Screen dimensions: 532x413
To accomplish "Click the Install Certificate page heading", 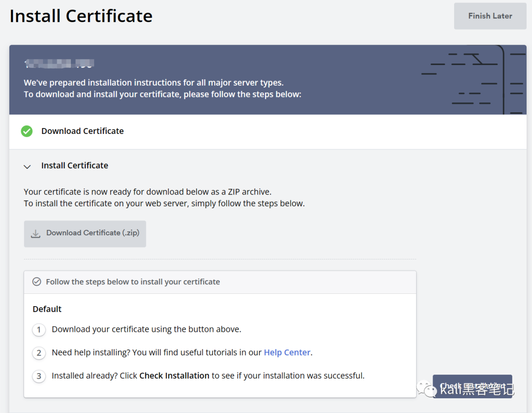I will 81,16.
